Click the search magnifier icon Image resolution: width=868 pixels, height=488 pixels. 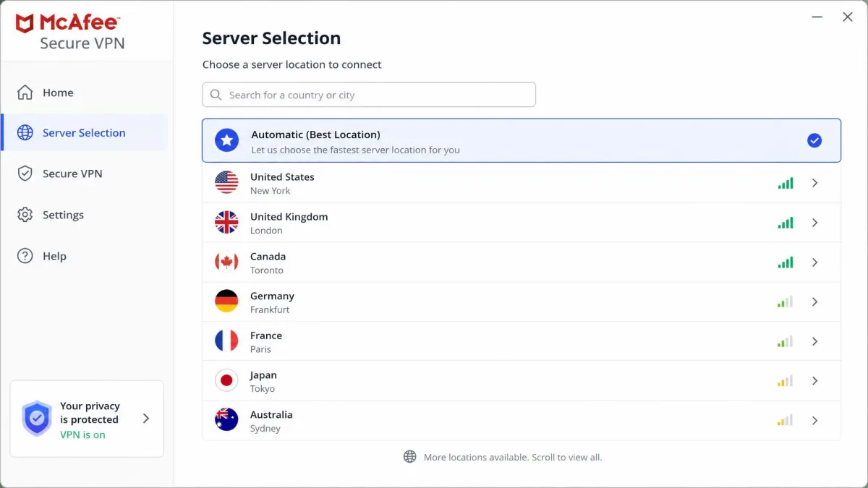tap(216, 95)
